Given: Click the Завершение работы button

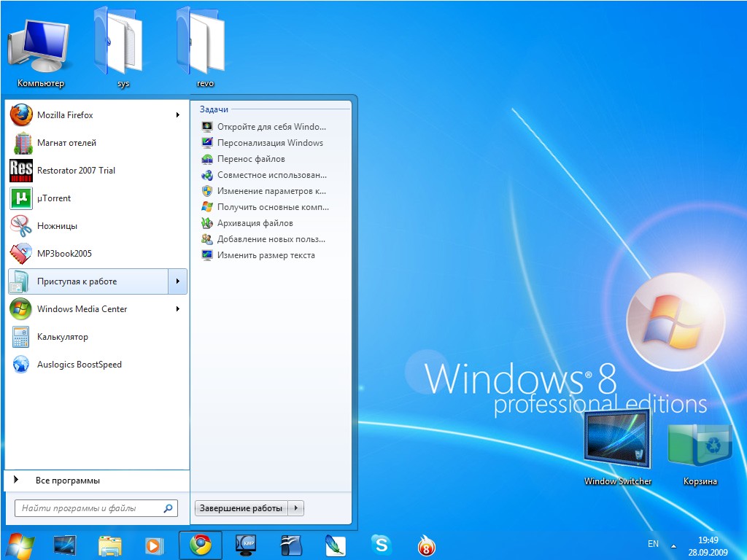Looking at the screenshot, I should (x=241, y=508).
